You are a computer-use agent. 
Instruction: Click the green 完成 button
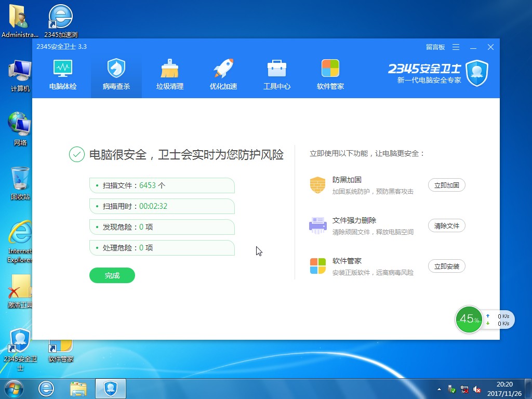112,275
